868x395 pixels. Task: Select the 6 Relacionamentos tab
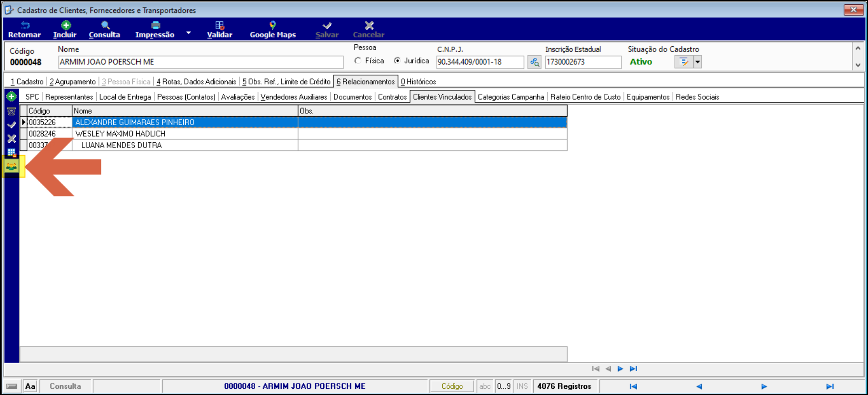pyautogui.click(x=366, y=82)
